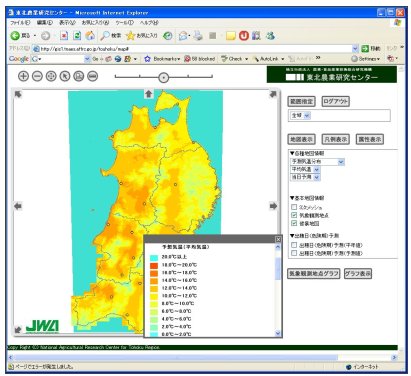411x376 pixels.
Task: Uncheck the 気象観測地点 checkbox
Action: pos(294,215)
